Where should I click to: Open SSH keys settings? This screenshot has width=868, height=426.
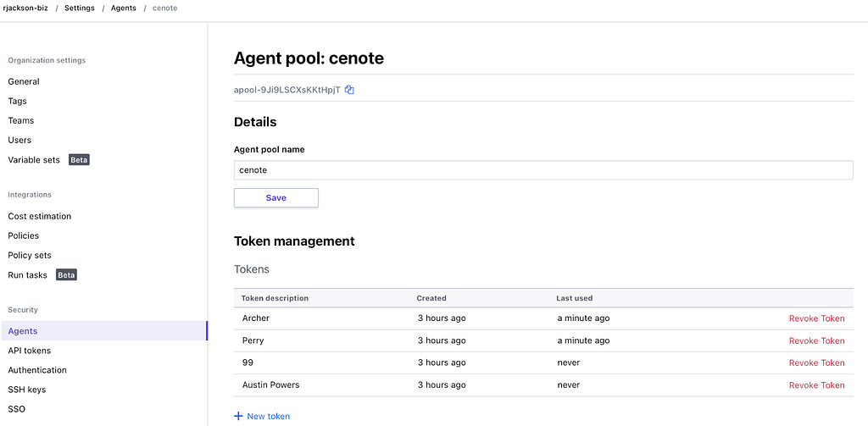click(26, 390)
